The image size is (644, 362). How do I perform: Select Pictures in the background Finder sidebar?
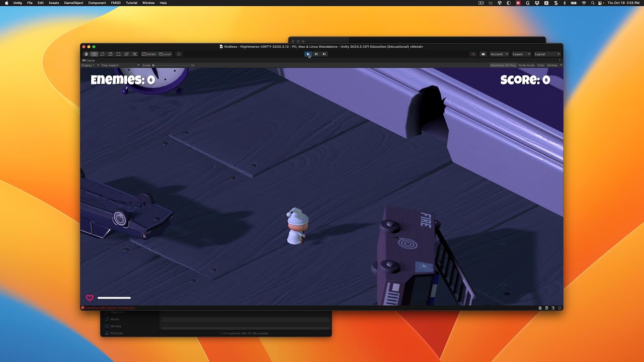116,333
